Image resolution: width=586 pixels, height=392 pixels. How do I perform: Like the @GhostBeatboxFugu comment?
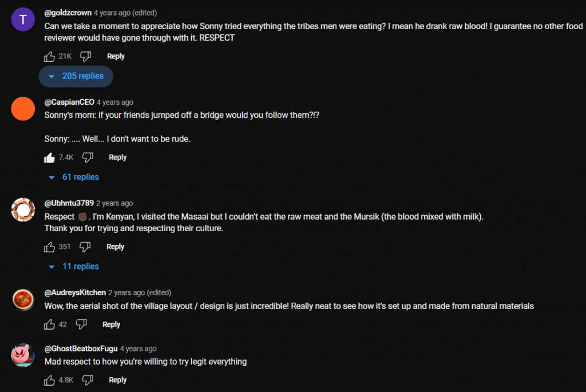point(49,380)
